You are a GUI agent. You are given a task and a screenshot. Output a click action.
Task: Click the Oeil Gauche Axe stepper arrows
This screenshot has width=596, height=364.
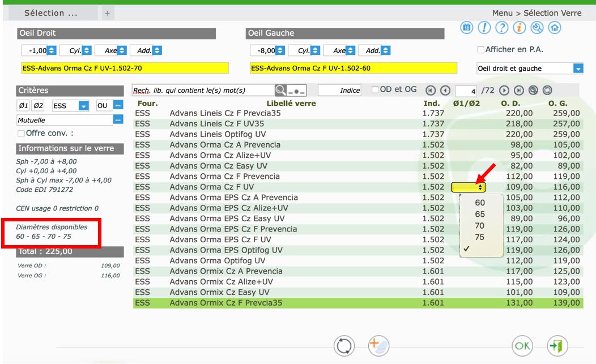coord(351,50)
